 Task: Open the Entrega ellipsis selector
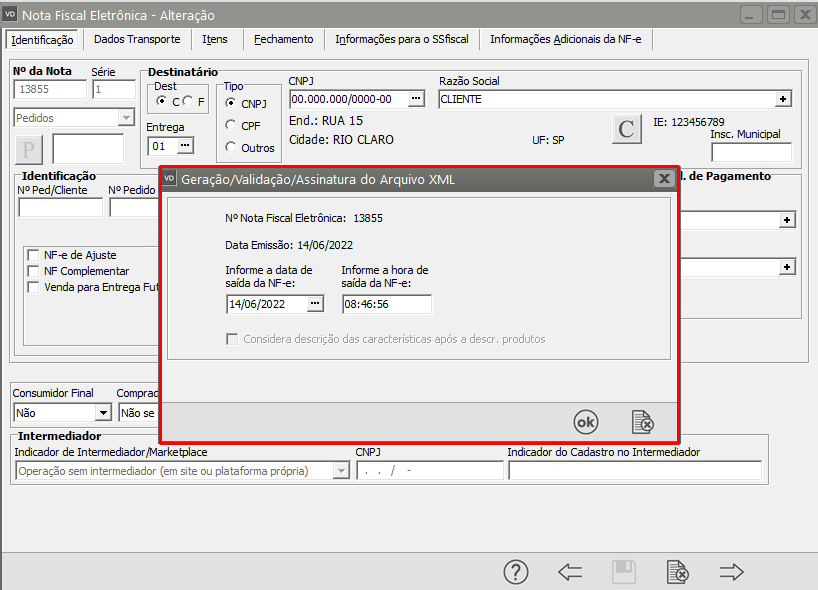tap(184, 146)
